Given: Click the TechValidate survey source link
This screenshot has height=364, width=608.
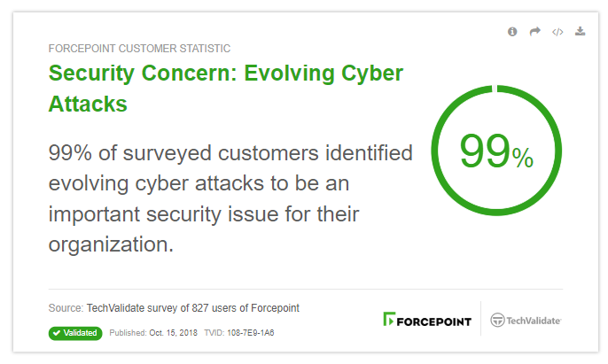Looking at the screenshot, I should click(x=192, y=308).
